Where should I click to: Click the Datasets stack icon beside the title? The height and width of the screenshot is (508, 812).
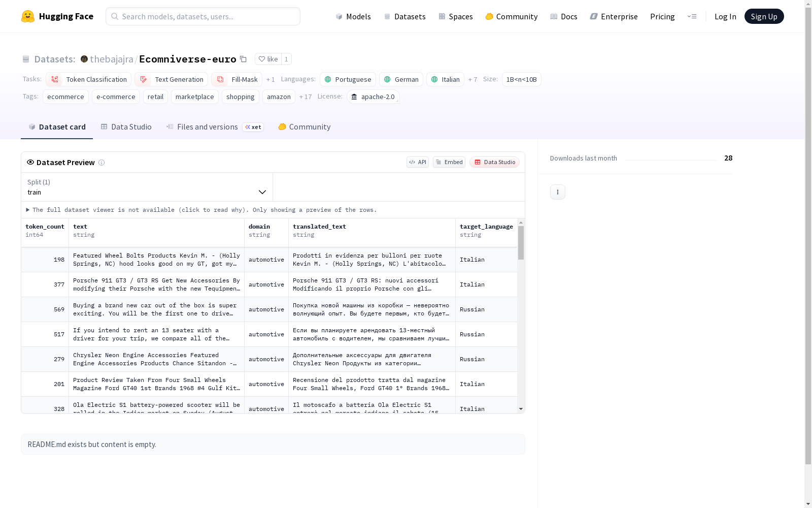pyautogui.click(x=26, y=59)
